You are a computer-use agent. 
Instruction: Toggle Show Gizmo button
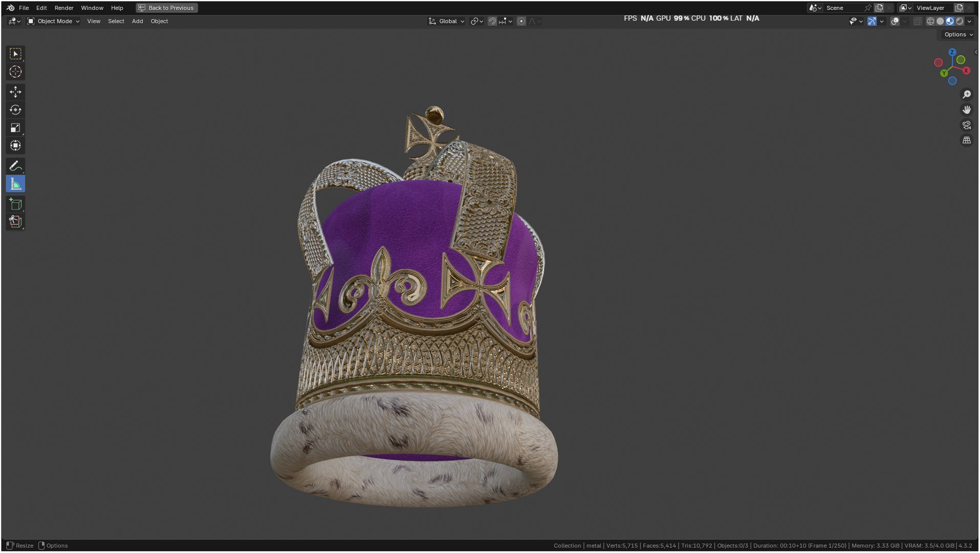(872, 21)
